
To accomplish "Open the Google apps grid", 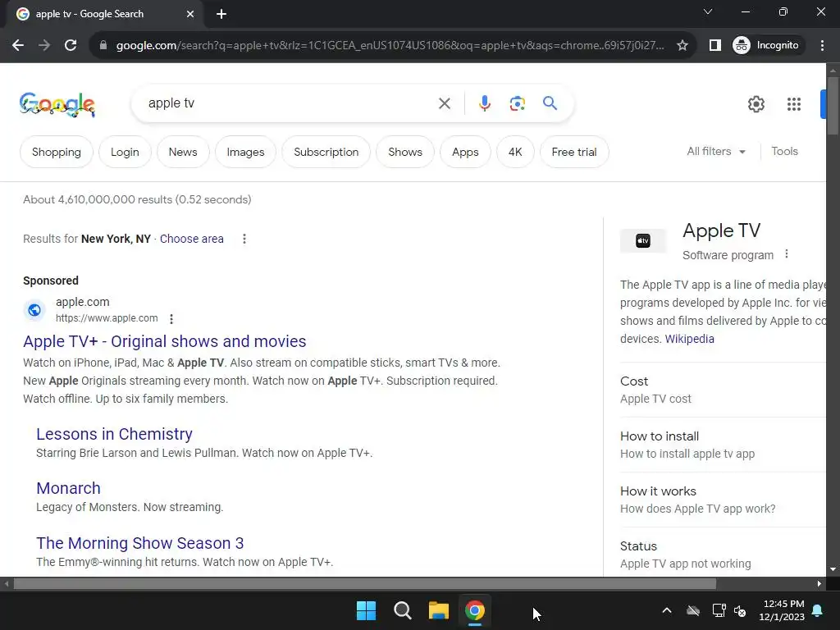I will pyautogui.click(x=793, y=104).
